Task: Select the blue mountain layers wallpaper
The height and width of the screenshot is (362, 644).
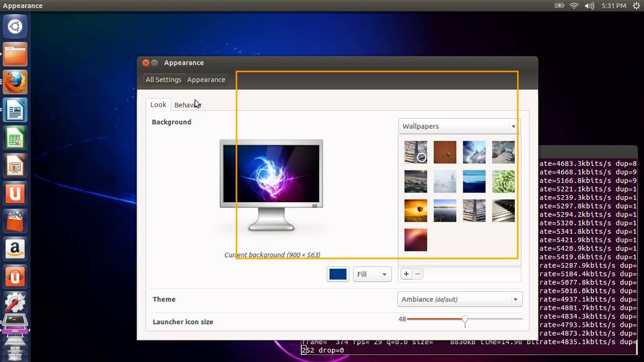Action: 474,182
